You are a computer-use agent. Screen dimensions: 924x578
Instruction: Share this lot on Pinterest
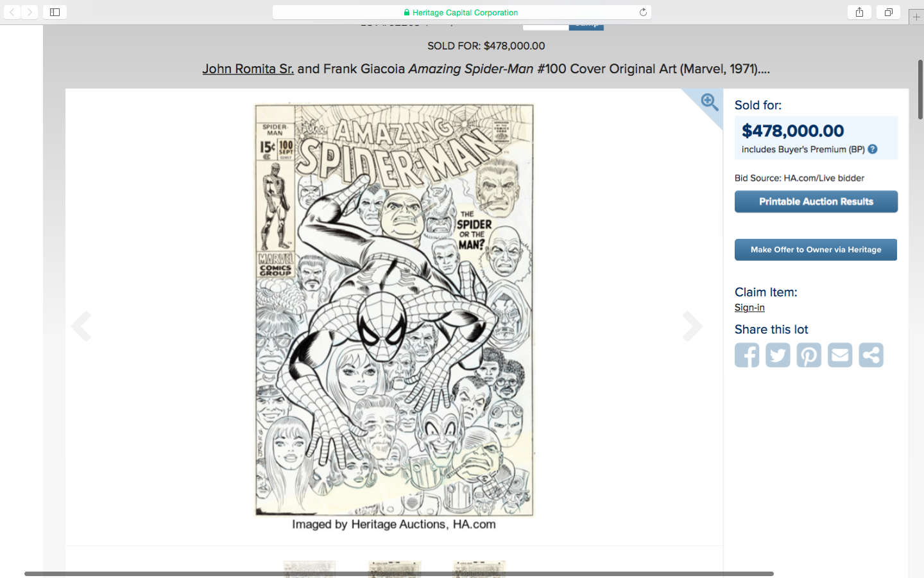pyautogui.click(x=809, y=355)
